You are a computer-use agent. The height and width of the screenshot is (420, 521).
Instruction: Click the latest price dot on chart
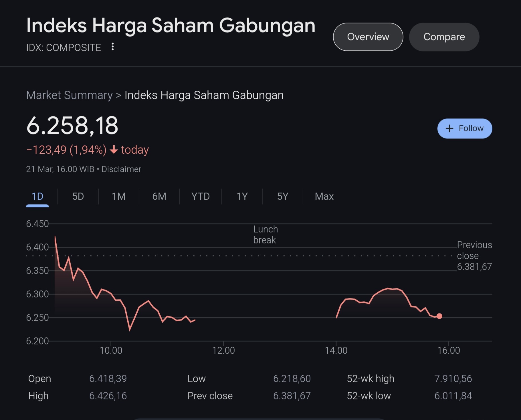439,316
